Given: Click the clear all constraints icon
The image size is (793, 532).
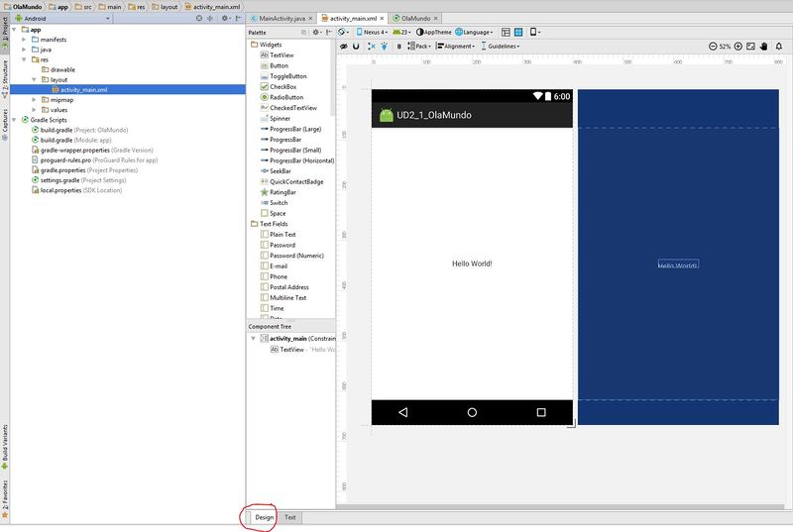Looking at the screenshot, I should [x=371, y=46].
